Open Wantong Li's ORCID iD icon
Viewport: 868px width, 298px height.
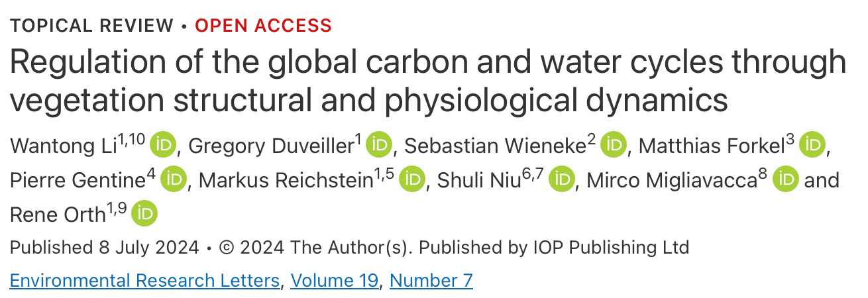click(x=163, y=145)
